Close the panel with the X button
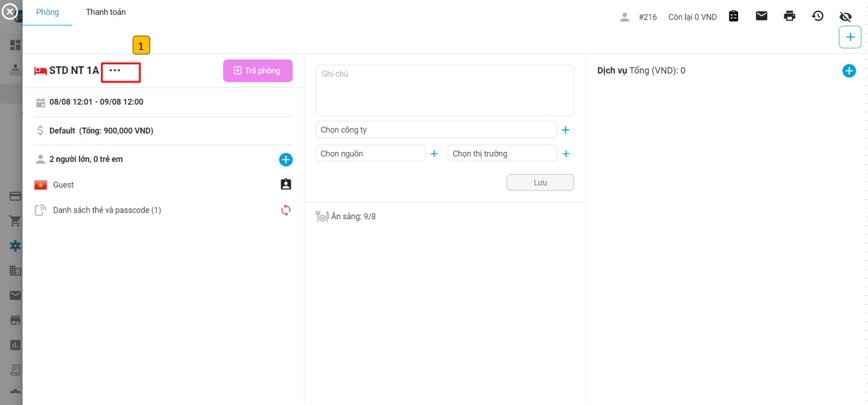This screenshot has height=405, width=868. click(9, 11)
